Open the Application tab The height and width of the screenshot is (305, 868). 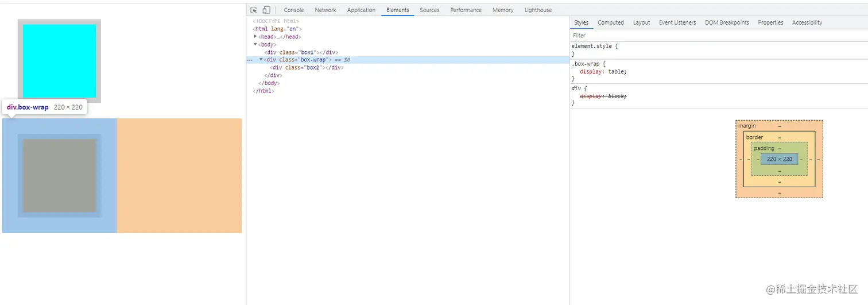point(361,10)
